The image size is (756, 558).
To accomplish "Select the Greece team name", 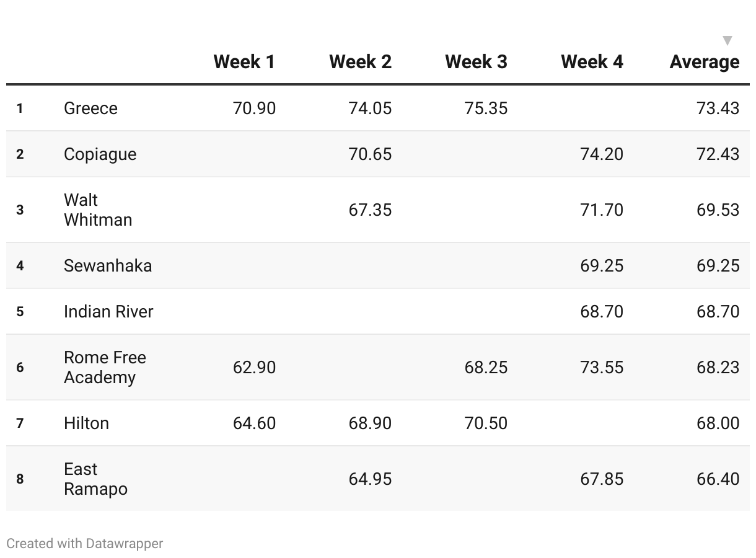I will [x=90, y=108].
